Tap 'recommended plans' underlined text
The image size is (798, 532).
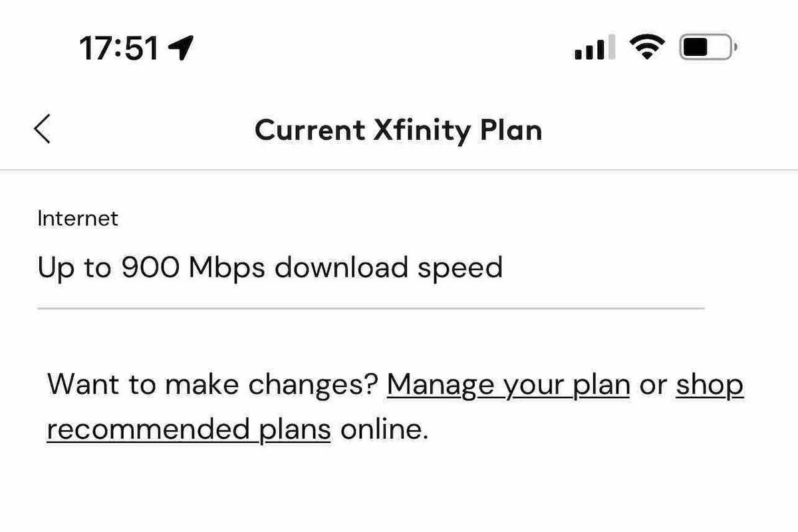189,430
